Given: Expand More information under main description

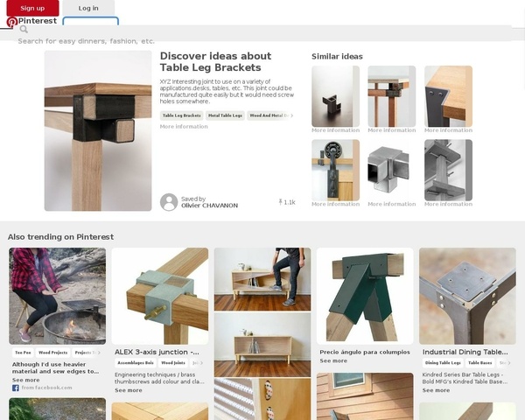Looking at the screenshot, I should pyautogui.click(x=184, y=127).
